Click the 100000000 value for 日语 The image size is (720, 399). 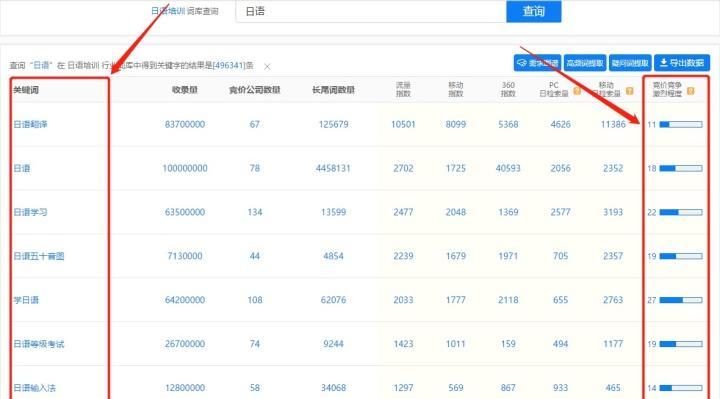click(185, 169)
